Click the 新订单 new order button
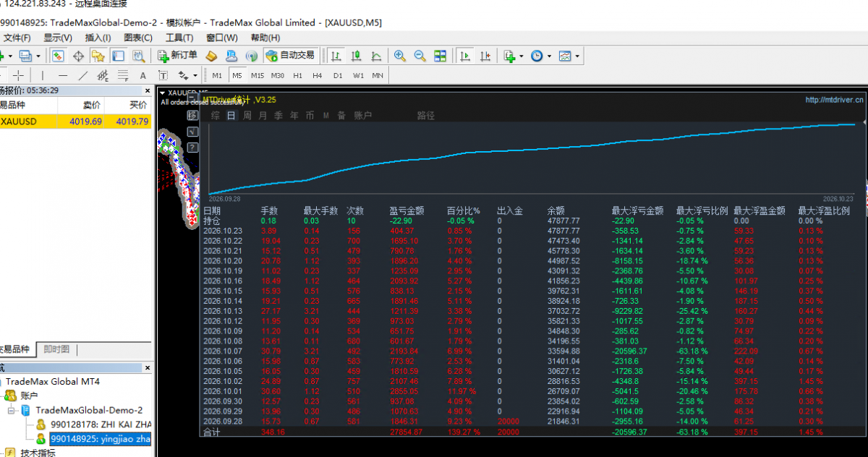The height and width of the screenshot is (457, 868). click(x=177, y=56)
